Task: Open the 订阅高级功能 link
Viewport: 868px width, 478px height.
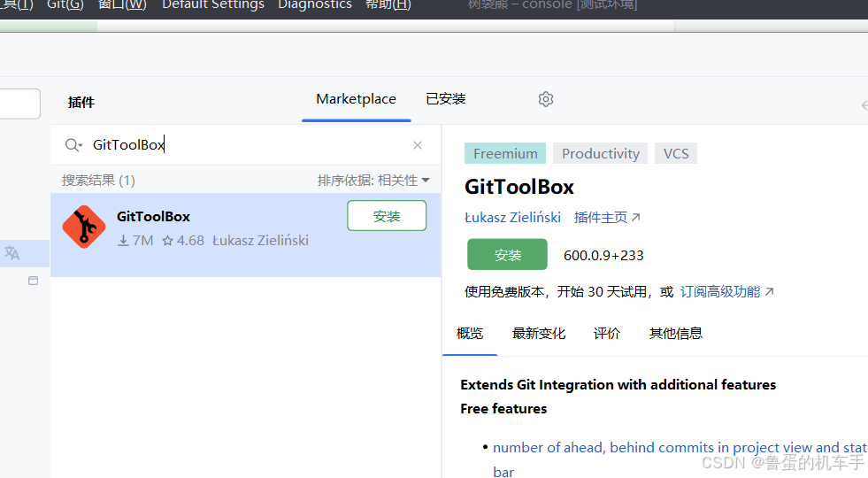Action: [726, 292]
